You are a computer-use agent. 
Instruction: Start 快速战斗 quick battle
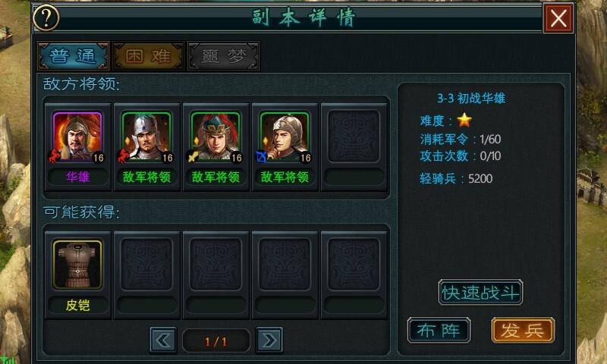coord(480,293)
